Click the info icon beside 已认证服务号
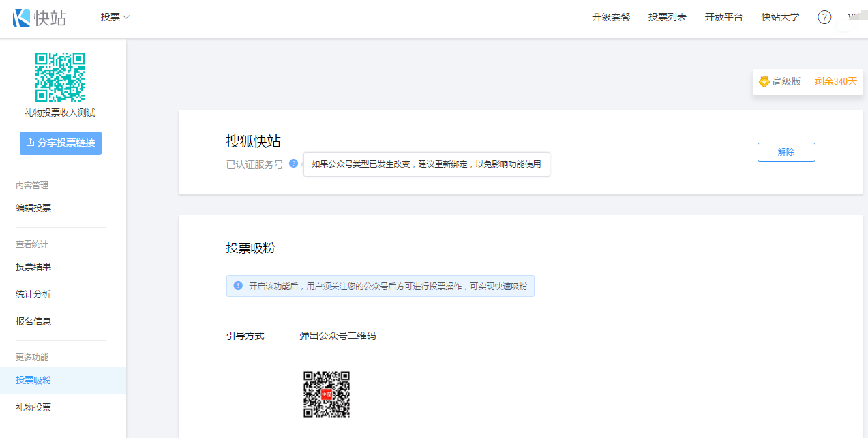The width and height of the screenshot is (868, 438). (293, 164)
